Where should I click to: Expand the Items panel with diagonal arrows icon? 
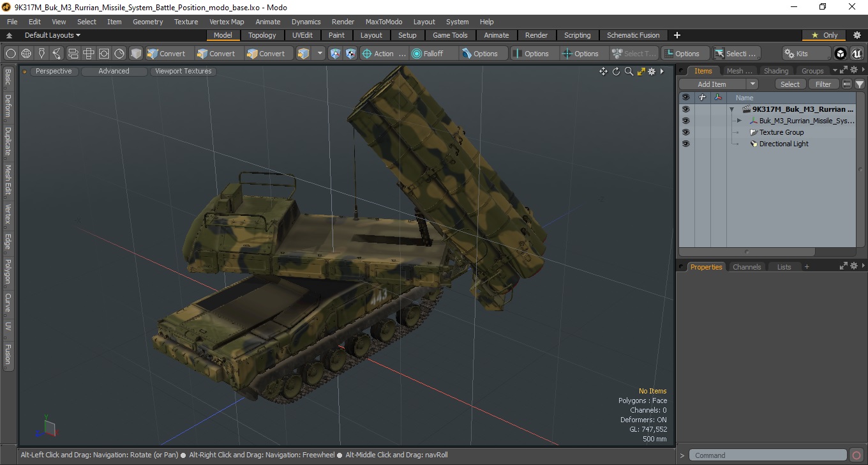point(843,70)
